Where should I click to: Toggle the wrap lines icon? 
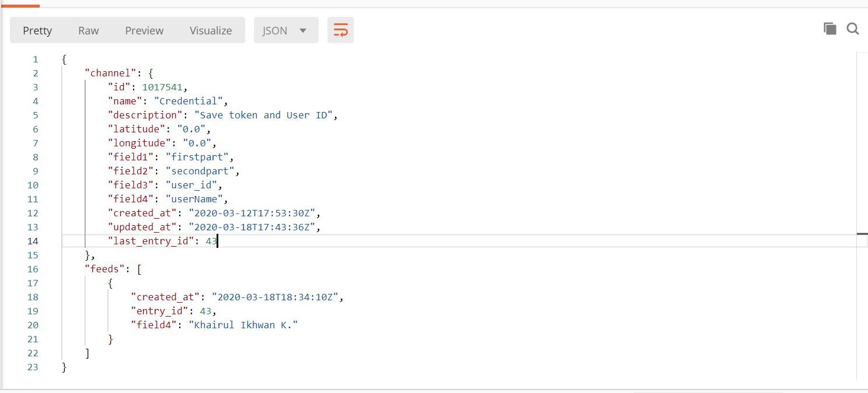tap(340, 30)
